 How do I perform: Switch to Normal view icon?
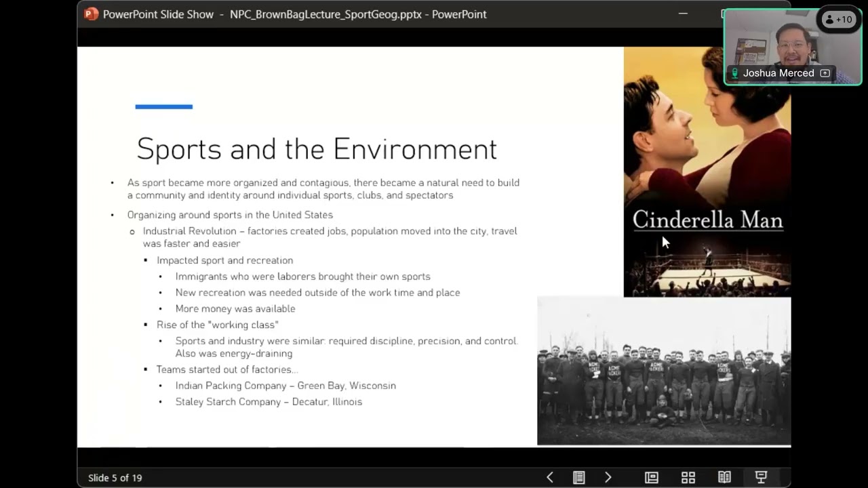(652, 478)
